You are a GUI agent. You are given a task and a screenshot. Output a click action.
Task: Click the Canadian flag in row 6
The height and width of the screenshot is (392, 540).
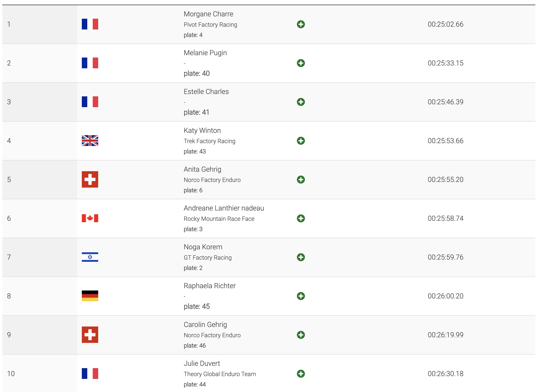click(90, 218)
